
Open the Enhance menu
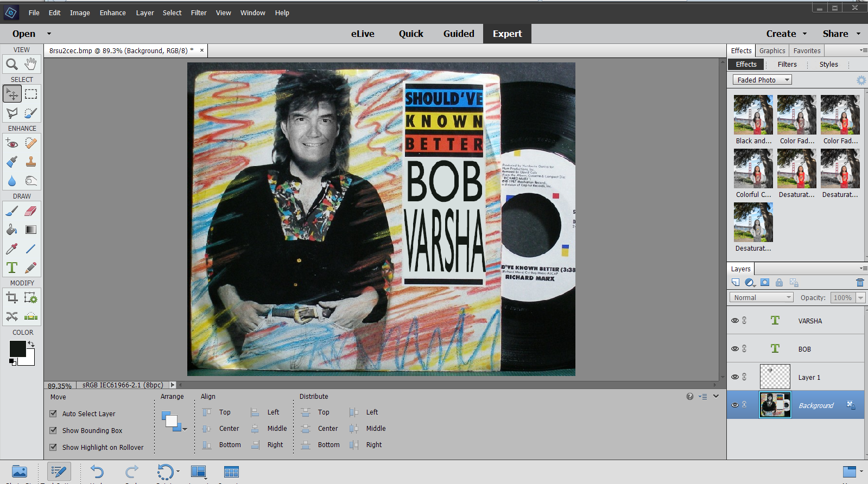point(112,12)
